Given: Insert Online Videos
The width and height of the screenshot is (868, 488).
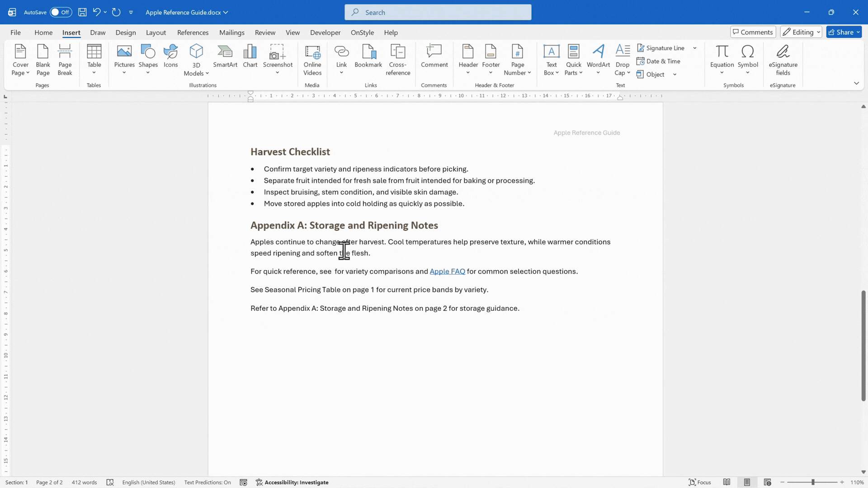Looking at the screenshot, I should (x=312, y=60).
